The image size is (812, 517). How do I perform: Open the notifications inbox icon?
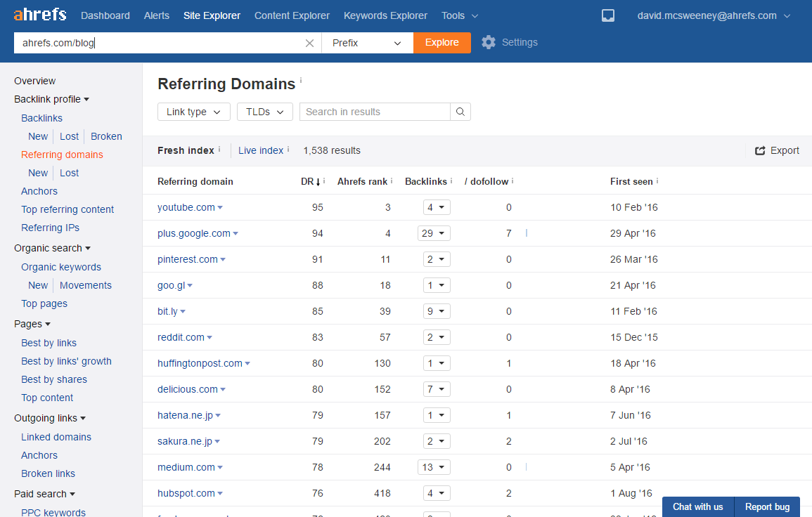click(x=608, y=15)
